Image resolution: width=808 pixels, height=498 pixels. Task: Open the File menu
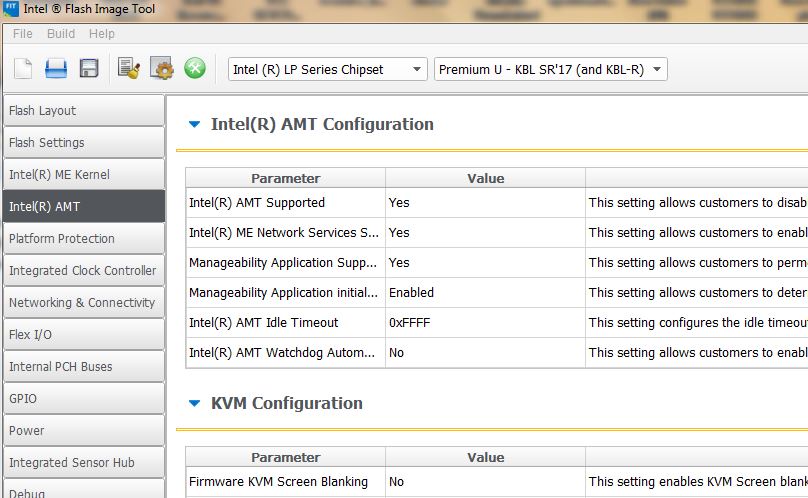[x=22, y=34]
